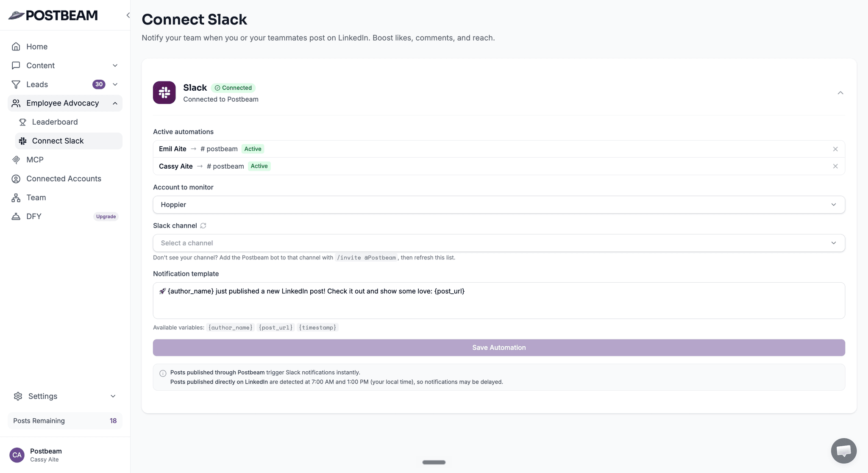Click the Employee Advocacy people icon
The height and width of the screenshot is (473, 868).
click(x=16, y=103)
